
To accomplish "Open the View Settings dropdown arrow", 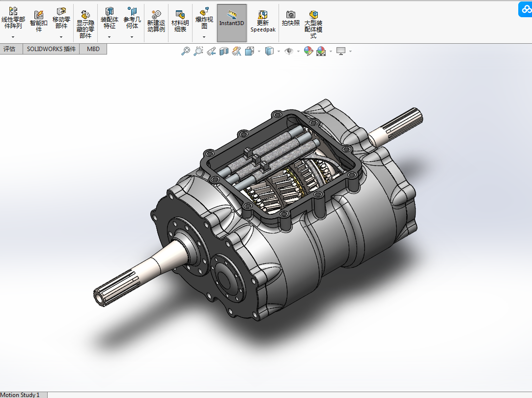I will [350, 52].
